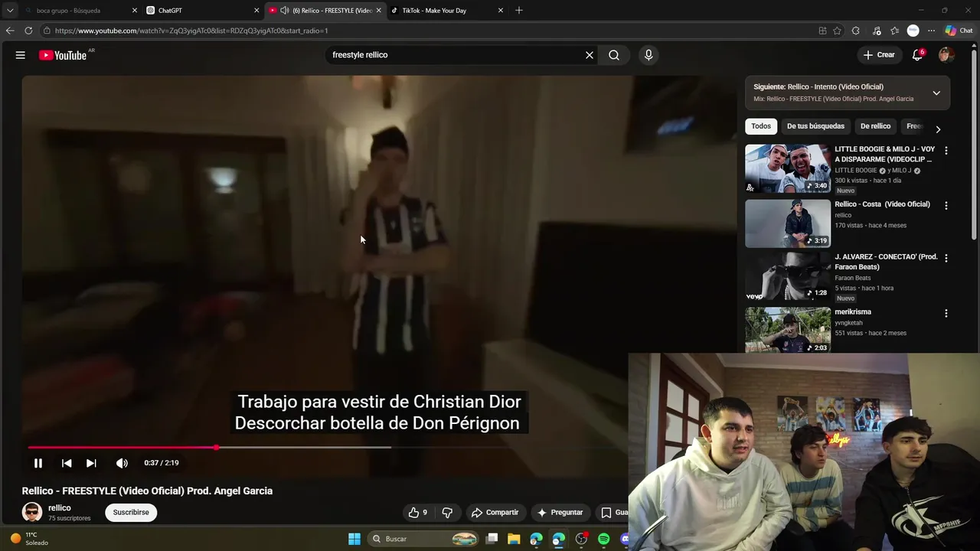The height and width of the screenshot is (551, 980).
Task: Open Rellico - Costa video thumbnail
Action: coord(788,223)
